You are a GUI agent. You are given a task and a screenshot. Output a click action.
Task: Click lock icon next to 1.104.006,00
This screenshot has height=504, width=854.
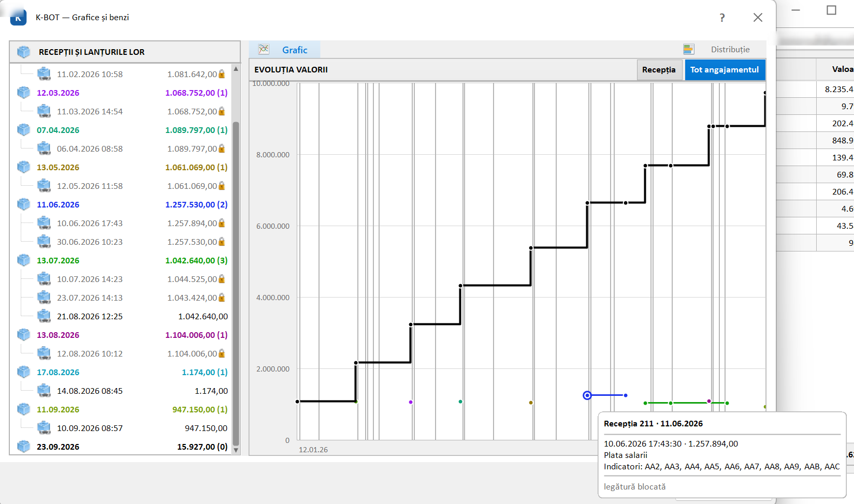coord(222,353)
